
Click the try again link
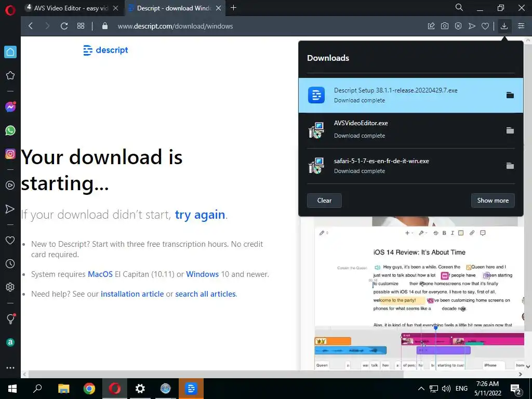pyautogui.click(x=200, y=215)
